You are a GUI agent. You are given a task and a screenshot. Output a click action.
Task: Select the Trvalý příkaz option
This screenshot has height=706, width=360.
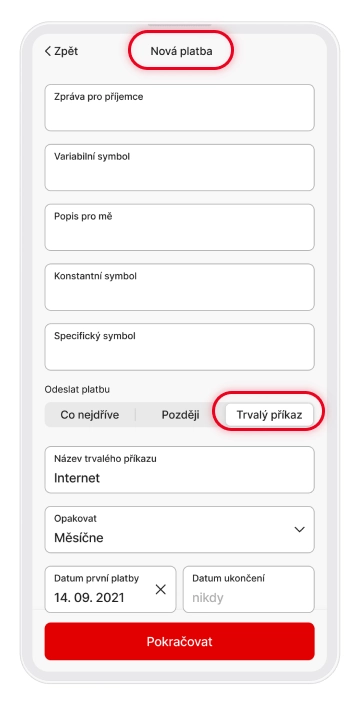[269, 415]
